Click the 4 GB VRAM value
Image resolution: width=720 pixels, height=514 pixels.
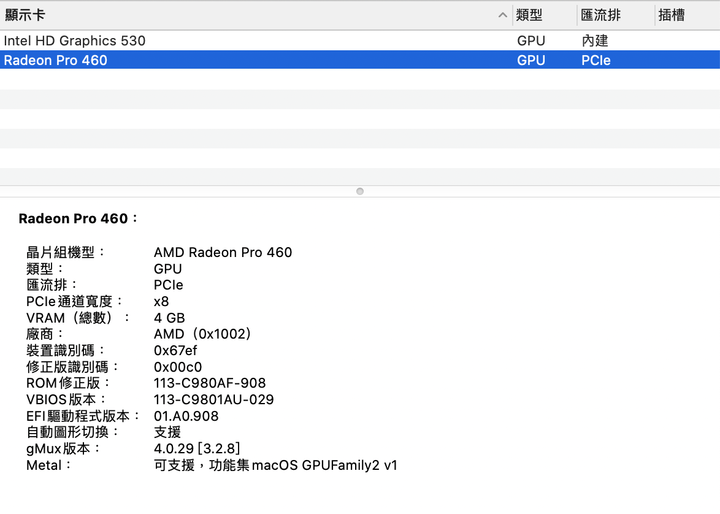(x=169, y=318)
